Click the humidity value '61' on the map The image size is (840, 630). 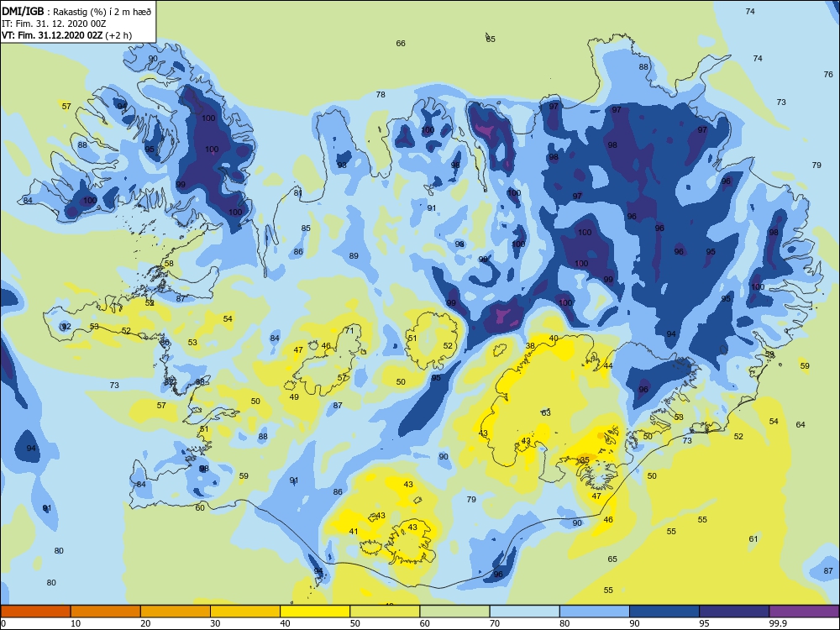click(x=753, y=539)
